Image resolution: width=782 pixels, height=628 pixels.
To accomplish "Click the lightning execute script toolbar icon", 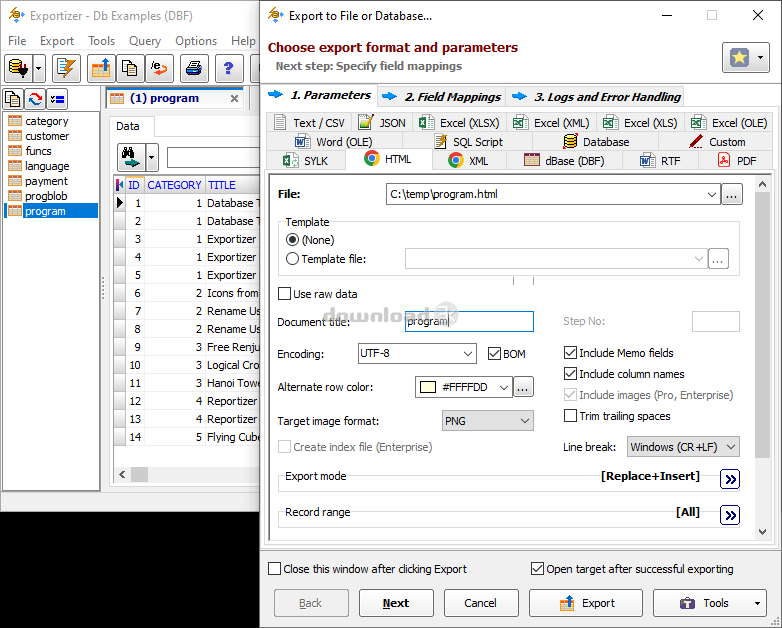I will pyautogui.click(x=66, y=68).
